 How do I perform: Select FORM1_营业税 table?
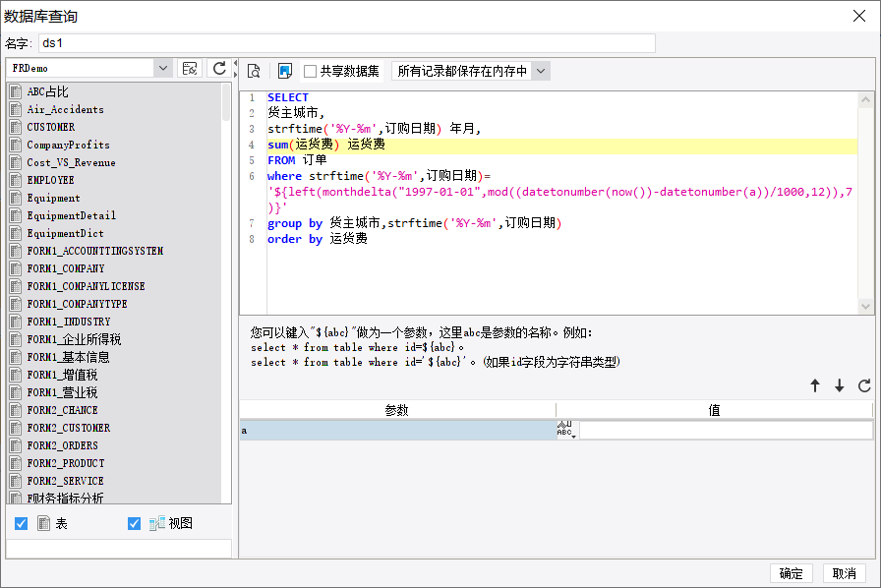62,392
